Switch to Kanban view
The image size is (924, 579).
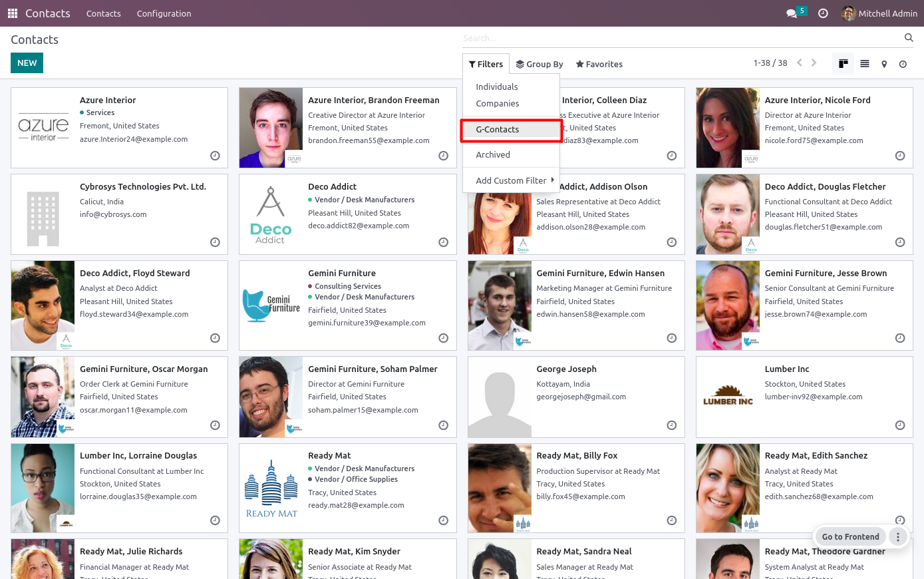[843, 64]
